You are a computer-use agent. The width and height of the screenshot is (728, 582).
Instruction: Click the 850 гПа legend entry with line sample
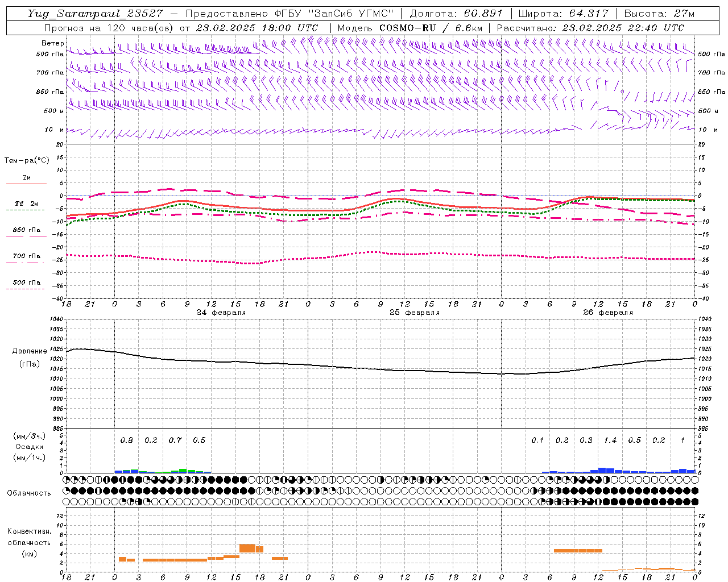coord(26,232)
